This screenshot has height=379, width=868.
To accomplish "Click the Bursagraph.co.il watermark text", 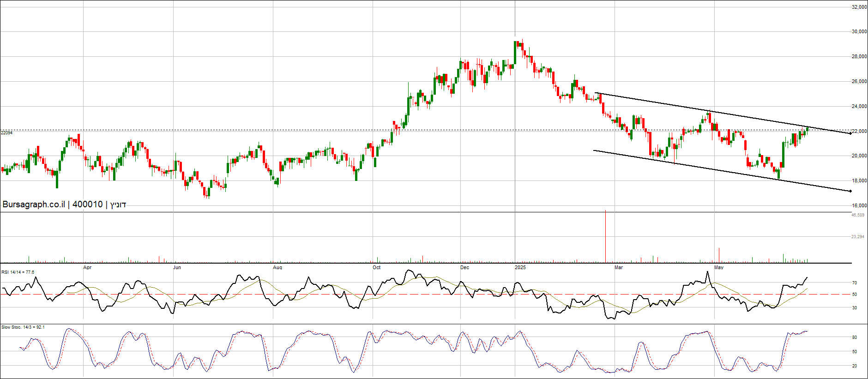I will point(34,205).
